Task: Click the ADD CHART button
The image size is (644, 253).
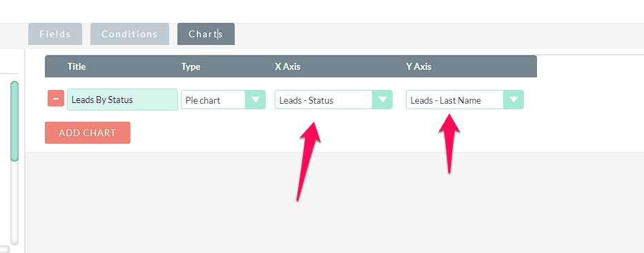Action: [x=88, y=133]
